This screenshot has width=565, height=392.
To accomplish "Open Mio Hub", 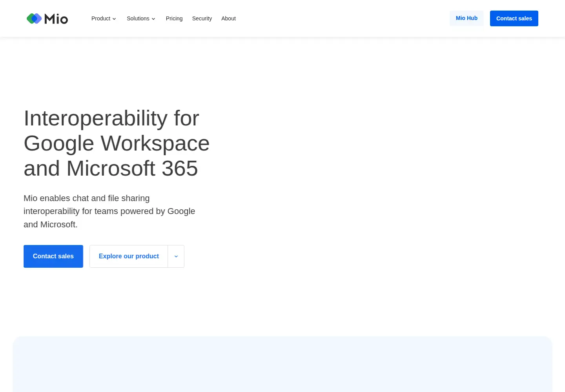I will [467, 18].
